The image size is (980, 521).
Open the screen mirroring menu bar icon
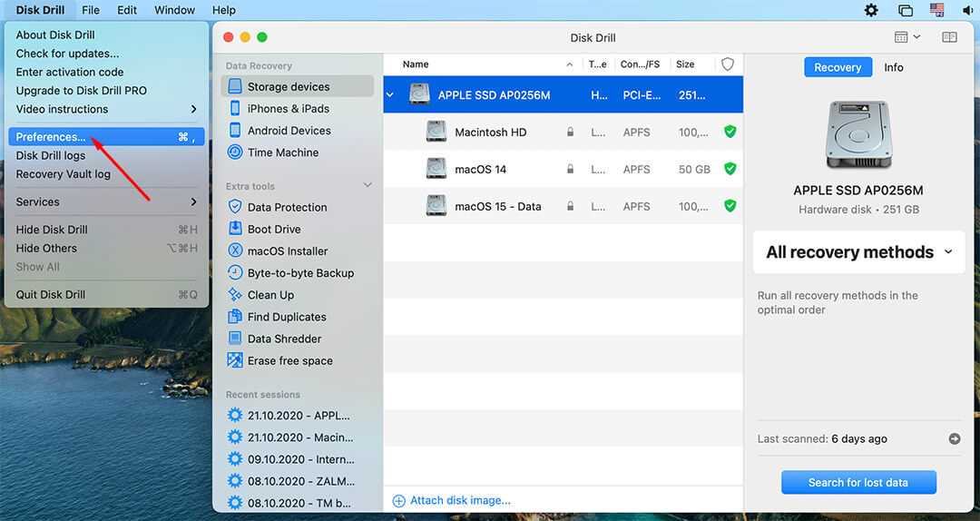pyautogui.click(x=905, y=10)
